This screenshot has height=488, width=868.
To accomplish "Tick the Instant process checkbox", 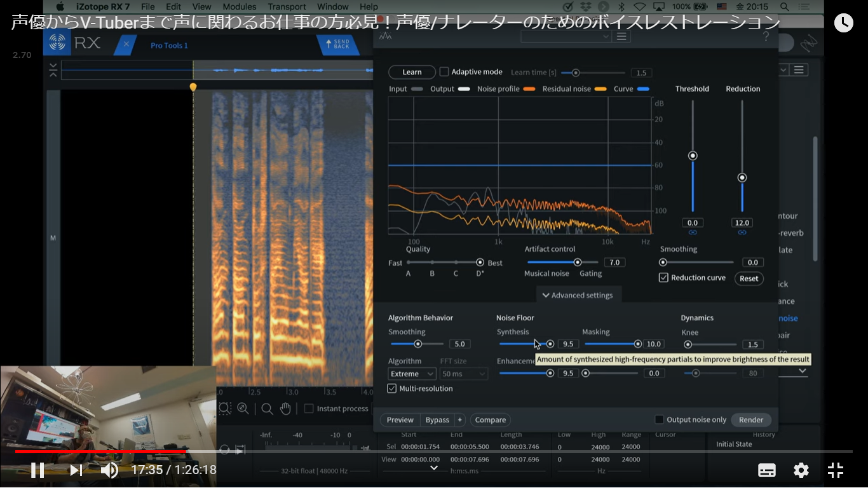I will tap(309, 409).
